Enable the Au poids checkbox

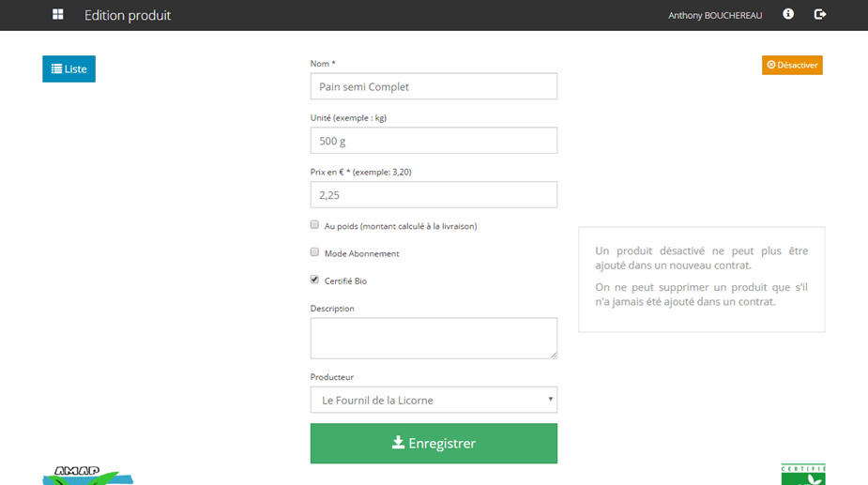point(315,225)
